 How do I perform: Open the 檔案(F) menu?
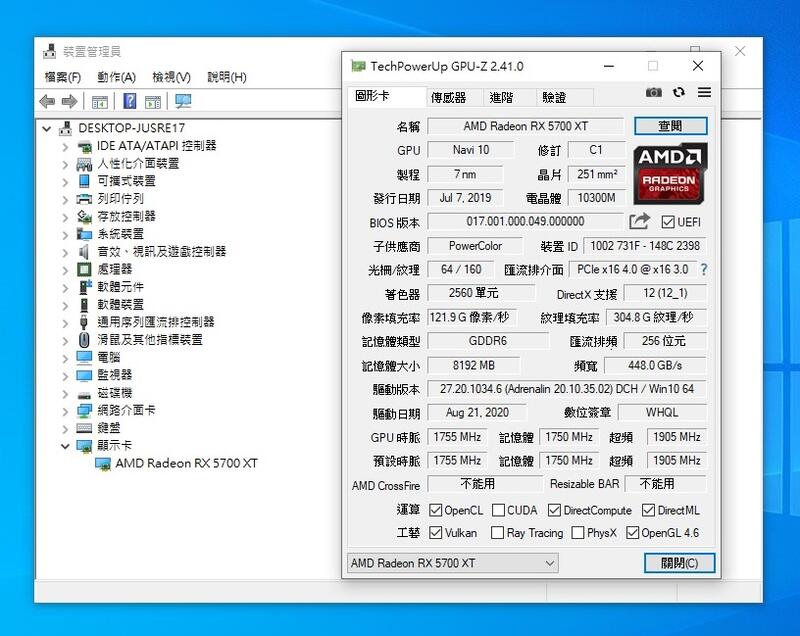[62, 77]
